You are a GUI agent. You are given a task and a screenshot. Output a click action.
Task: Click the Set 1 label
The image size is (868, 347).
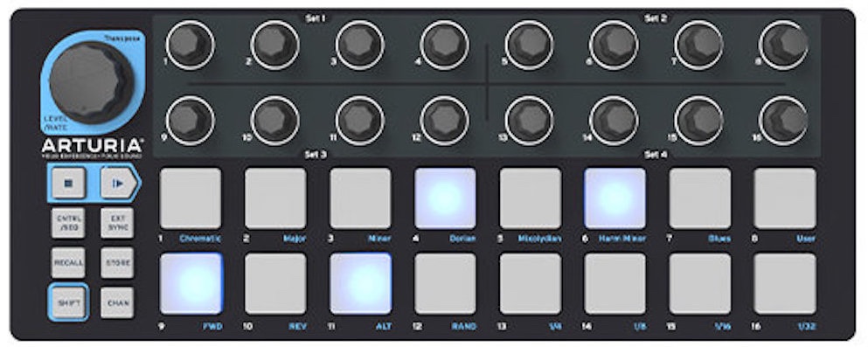coord(315,18)
